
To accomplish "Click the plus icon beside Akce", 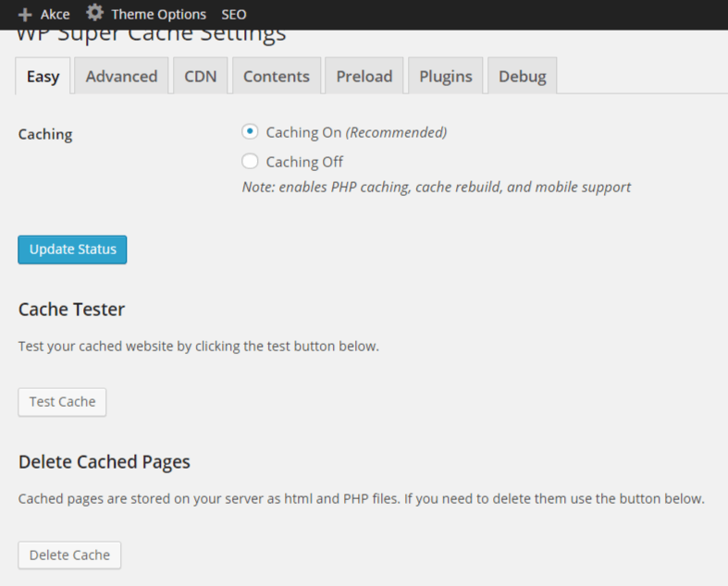I will (25, 15).
